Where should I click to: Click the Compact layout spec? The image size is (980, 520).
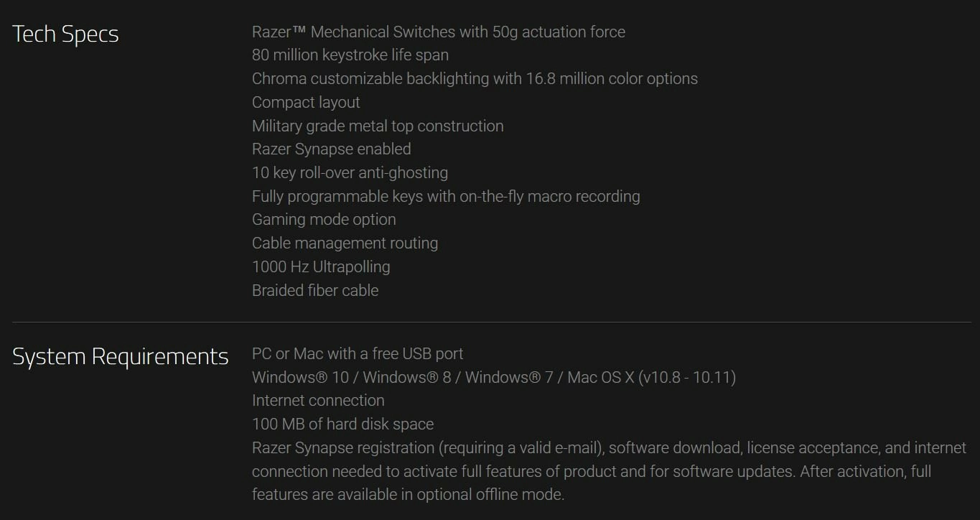(306, 103)
